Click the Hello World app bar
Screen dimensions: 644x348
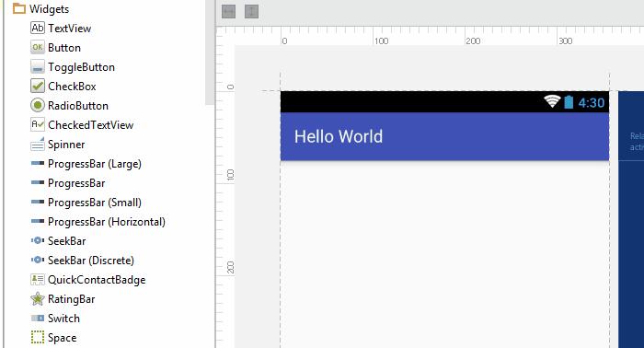pyautogui.click(x=444, y=136)
